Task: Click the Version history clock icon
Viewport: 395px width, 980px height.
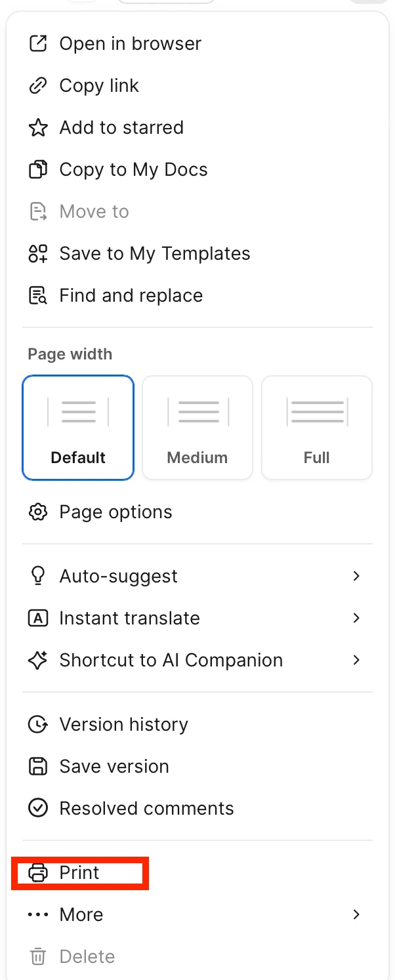Action: 38,725
